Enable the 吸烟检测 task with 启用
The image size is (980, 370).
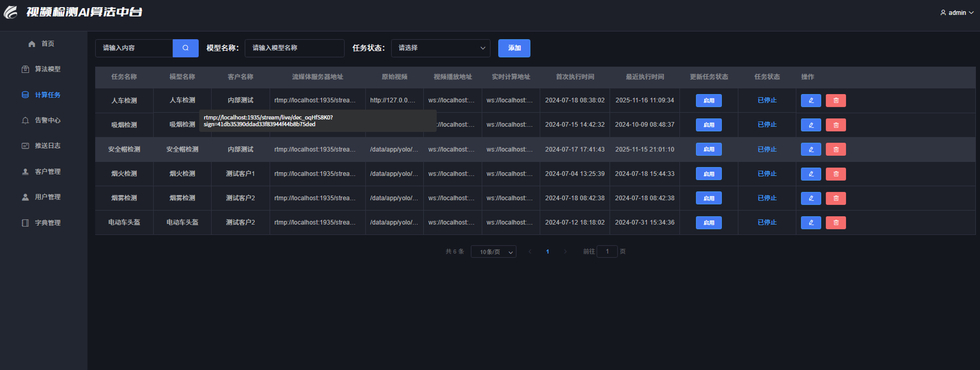click(709, 125)
